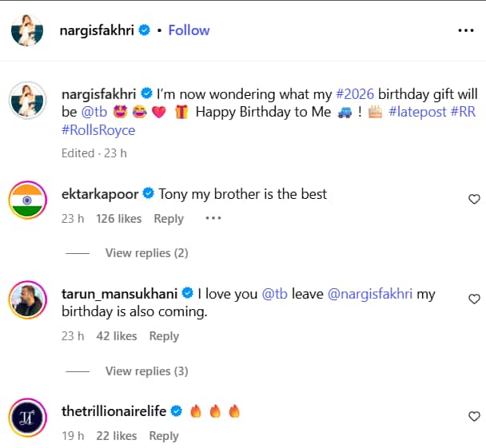Like ektarkapoor's comment with the heart
This screenshot has width=486, height=448.
click(474, 199)
